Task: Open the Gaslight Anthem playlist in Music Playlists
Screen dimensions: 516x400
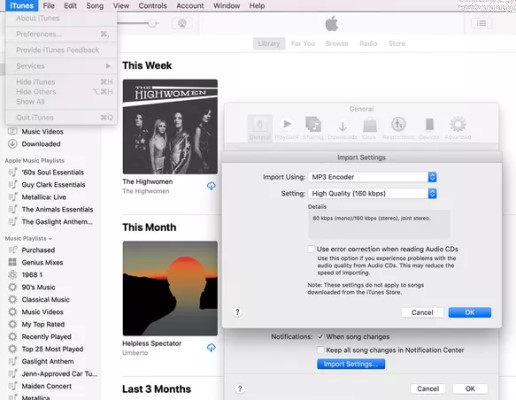Action: click(48, 361)
